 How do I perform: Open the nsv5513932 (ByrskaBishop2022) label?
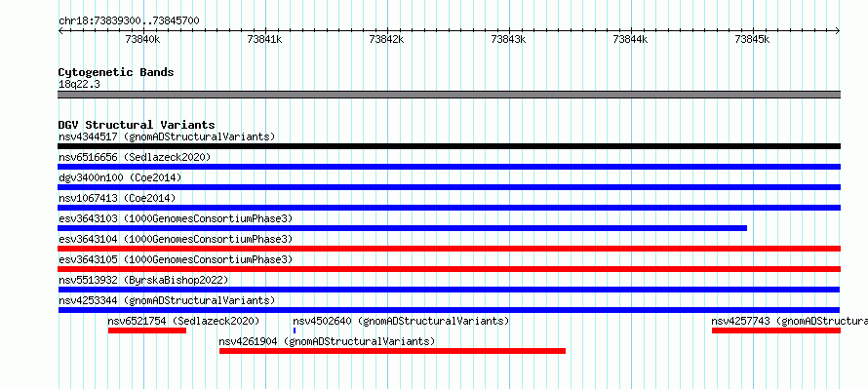(x=143, y=280)
